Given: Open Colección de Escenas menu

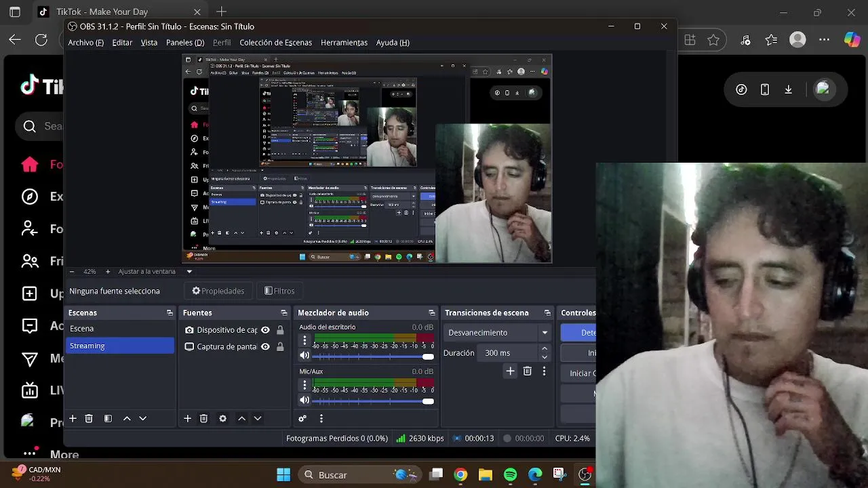Looking at the screenshot, I should coord(276,43).
